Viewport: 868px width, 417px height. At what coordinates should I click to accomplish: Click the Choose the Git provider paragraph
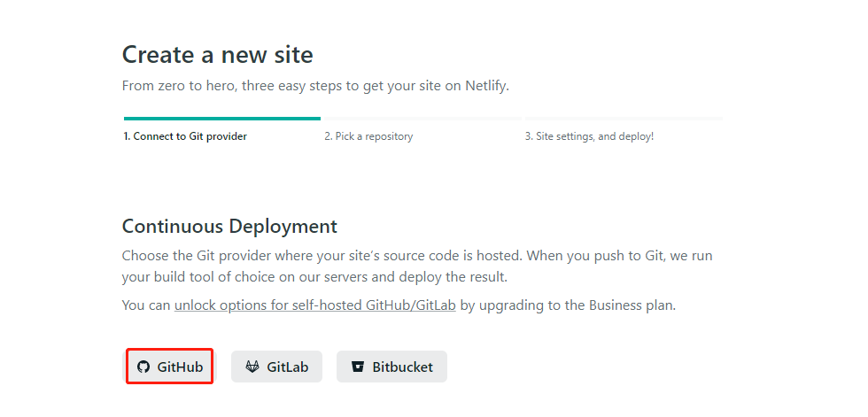pyautogui.click(x=416, y=256)
